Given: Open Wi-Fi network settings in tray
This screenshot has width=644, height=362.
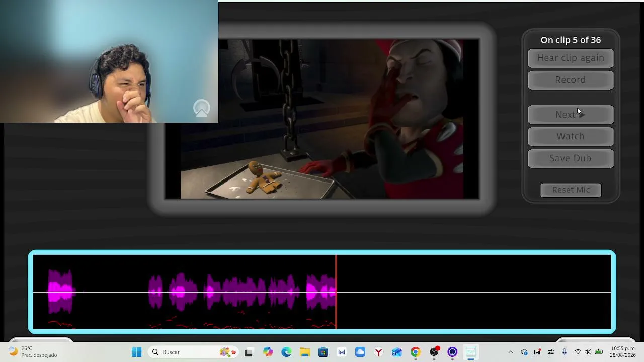Looking at the screenshot, I should [578, 352].
